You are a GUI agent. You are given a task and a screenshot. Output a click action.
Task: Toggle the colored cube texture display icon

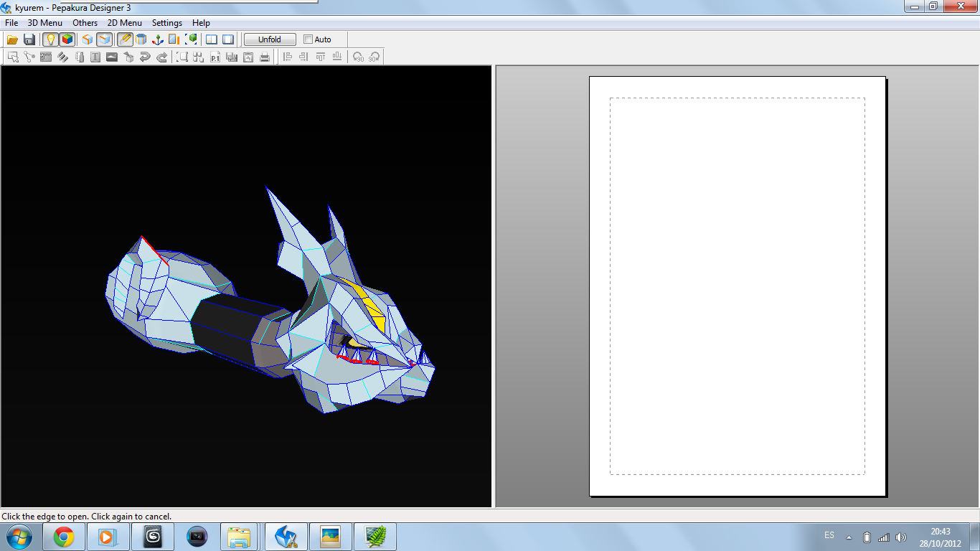coord(67,39)
